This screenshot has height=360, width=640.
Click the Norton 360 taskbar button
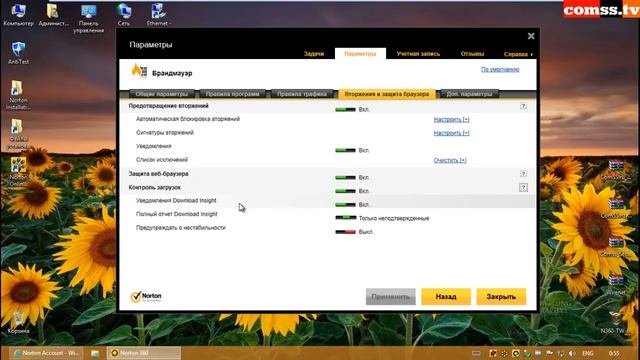143,353
